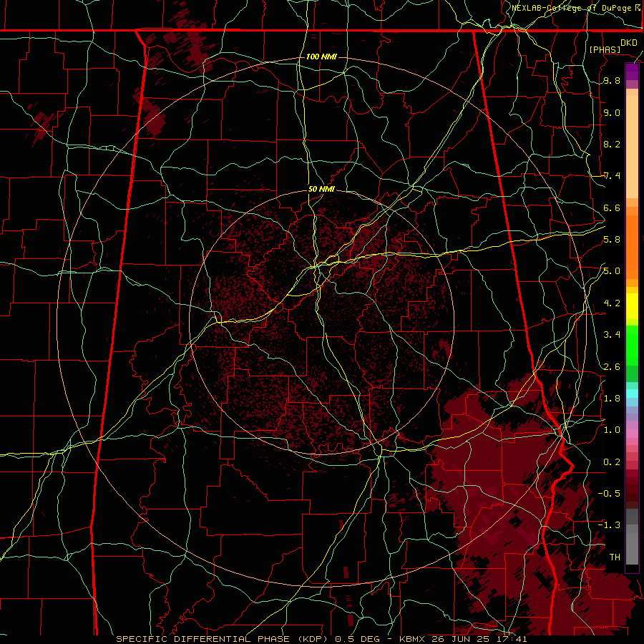Click the purple top segment of the color bar

(x=632, y=72)
